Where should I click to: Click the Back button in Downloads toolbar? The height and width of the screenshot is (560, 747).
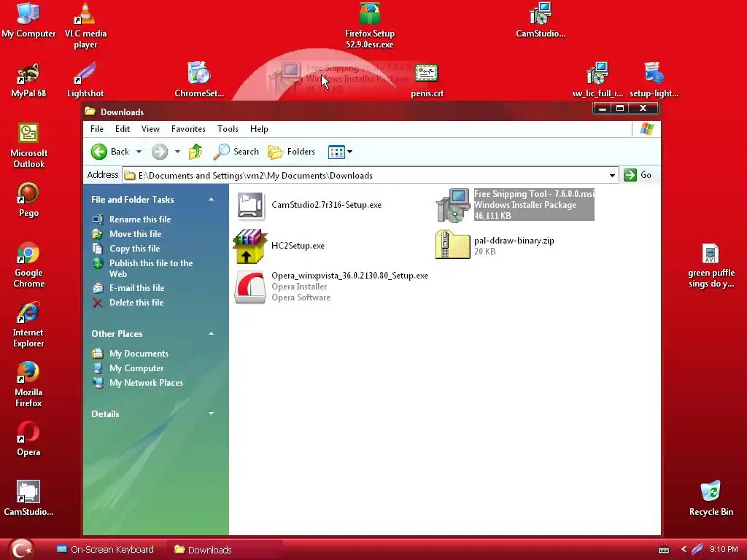[x=110, y=152]
